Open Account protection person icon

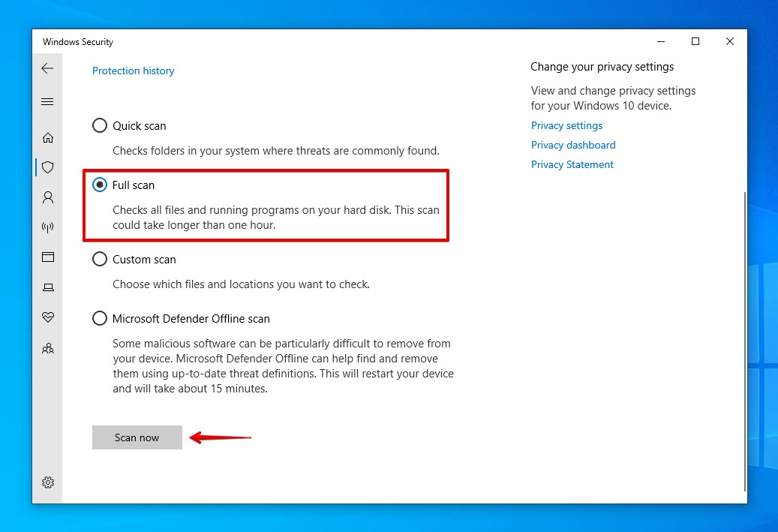click(x=47, y=197)
